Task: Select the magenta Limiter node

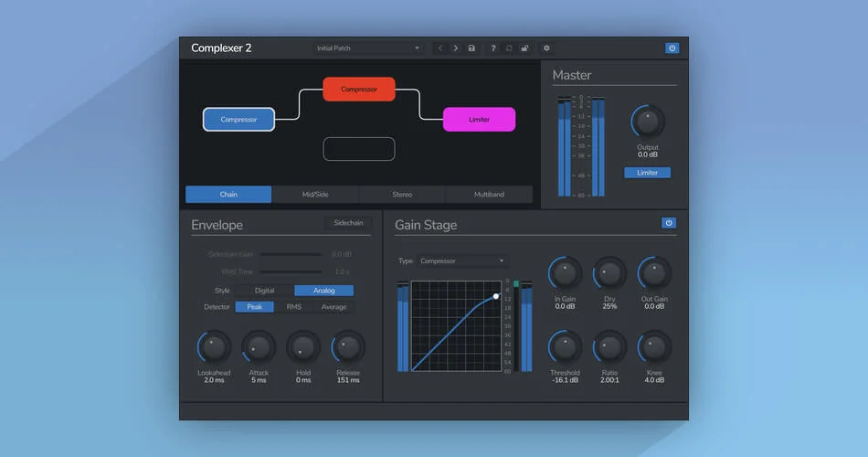Action: 479,119
